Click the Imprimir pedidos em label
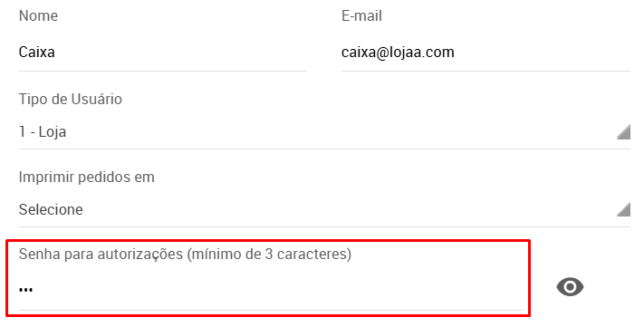644x327 pixels. (87, 177)
